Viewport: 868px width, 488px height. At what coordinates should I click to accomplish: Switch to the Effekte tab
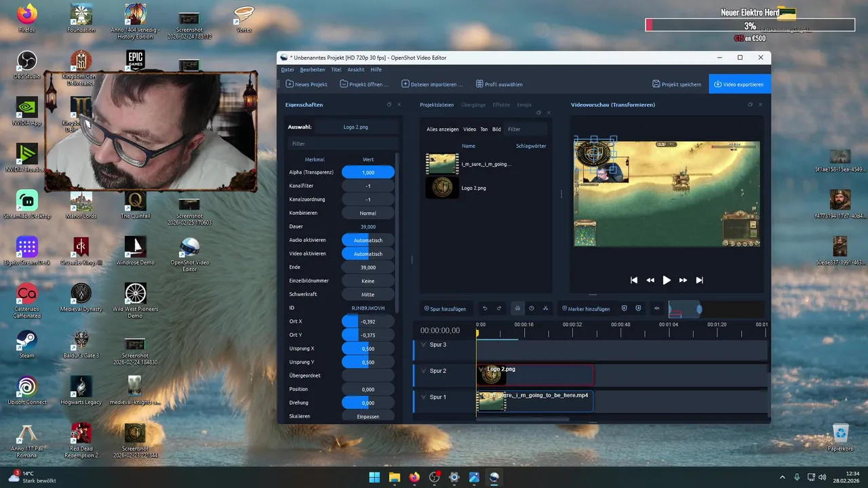coord(501,105)
